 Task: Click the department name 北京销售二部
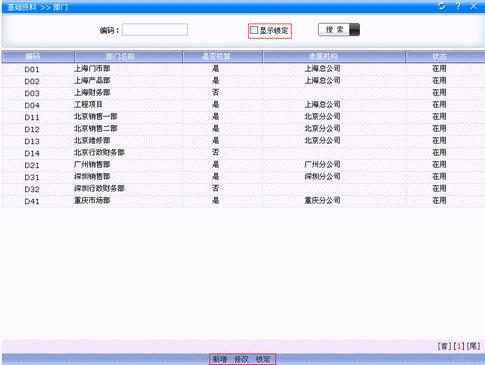(x=96, y=129)
